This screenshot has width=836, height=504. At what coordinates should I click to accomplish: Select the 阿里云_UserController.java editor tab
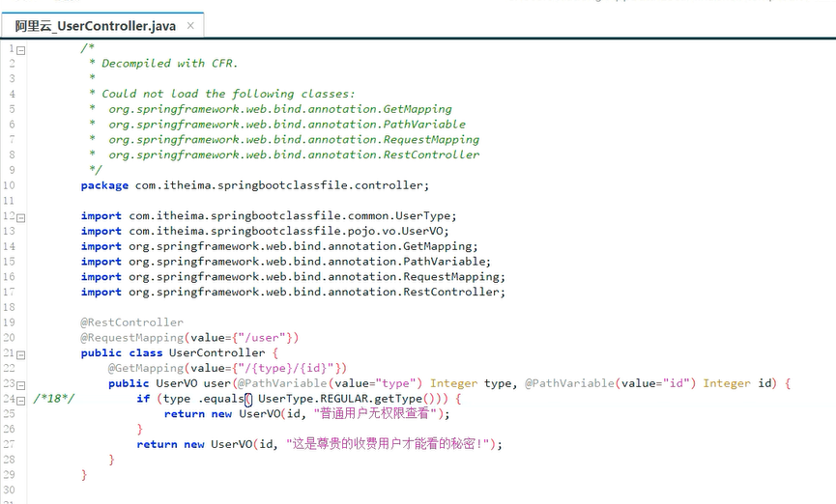(95, 26)
